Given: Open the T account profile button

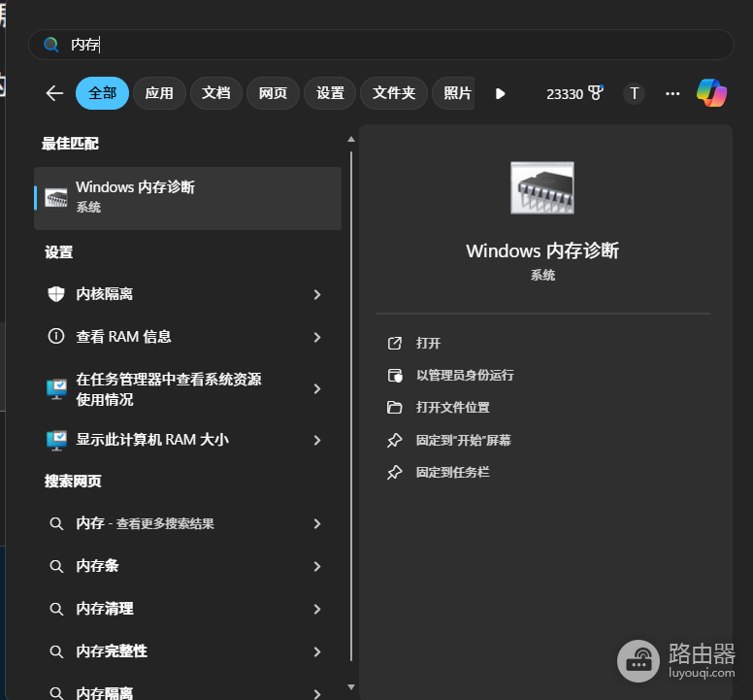Looking at the screenshot, I should pos(634,93).
